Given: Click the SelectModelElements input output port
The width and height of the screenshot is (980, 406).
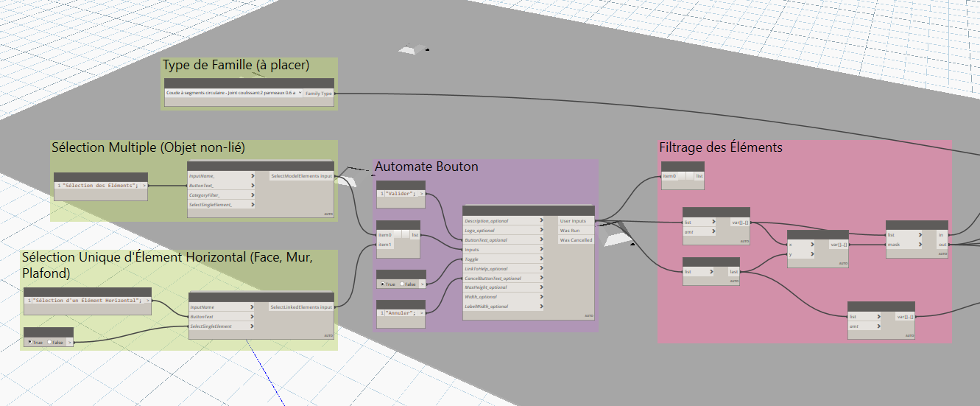Looking at the screenshot, I should [x=301, y=176].
